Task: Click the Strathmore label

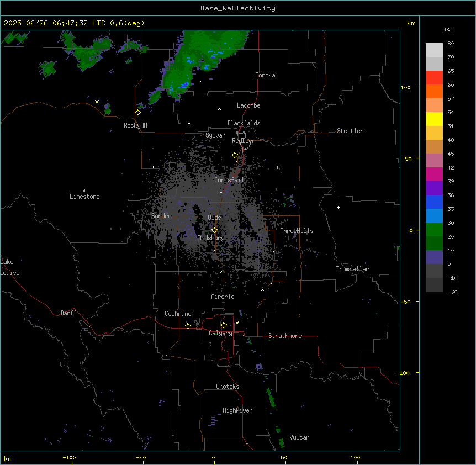Action: click(x=285, y=336)
